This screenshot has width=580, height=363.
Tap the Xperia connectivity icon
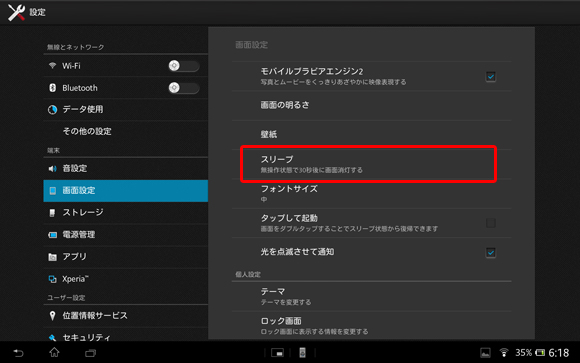tap(53, 279)
